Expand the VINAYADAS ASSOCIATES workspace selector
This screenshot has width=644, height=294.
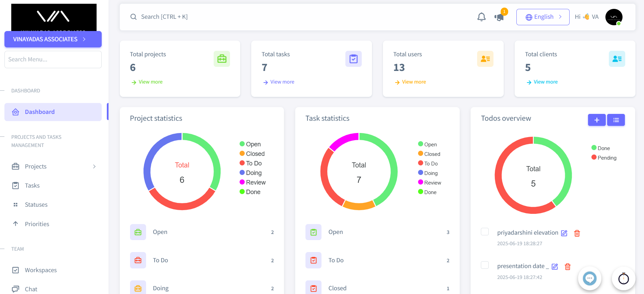click(x=53, y=39)
